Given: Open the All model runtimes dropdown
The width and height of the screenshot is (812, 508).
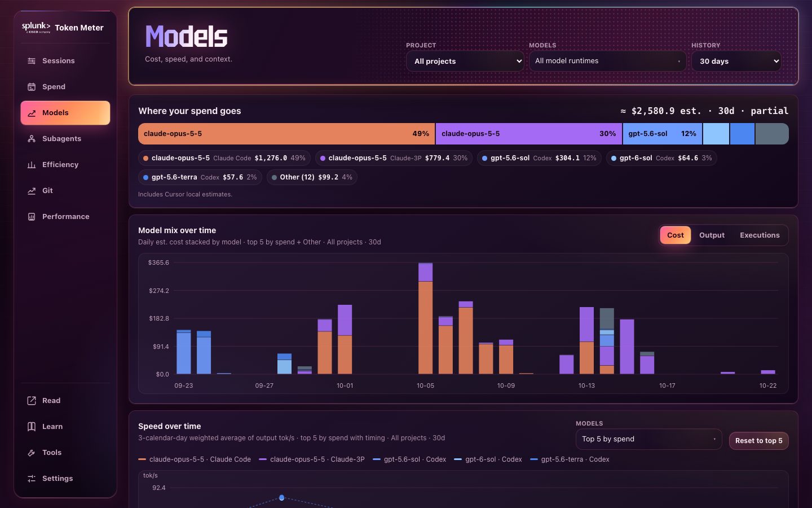Looking at the screenshot, I should coord(607,61).
